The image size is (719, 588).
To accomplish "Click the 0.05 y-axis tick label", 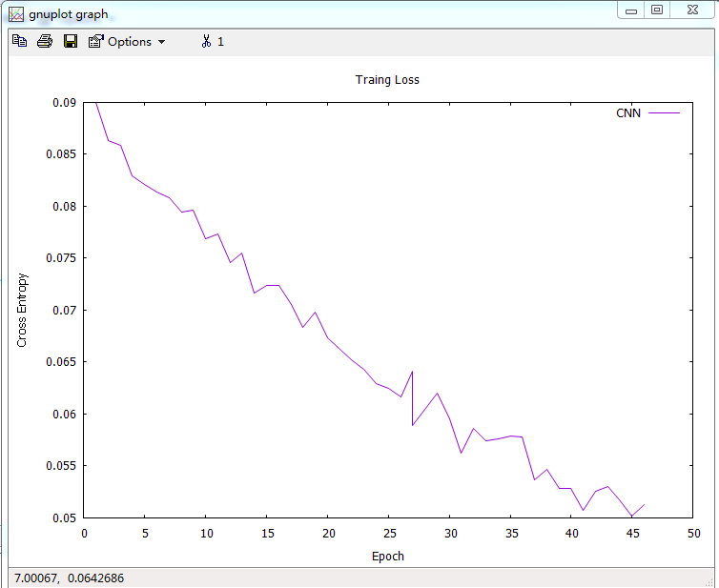I will pos(64,517).
